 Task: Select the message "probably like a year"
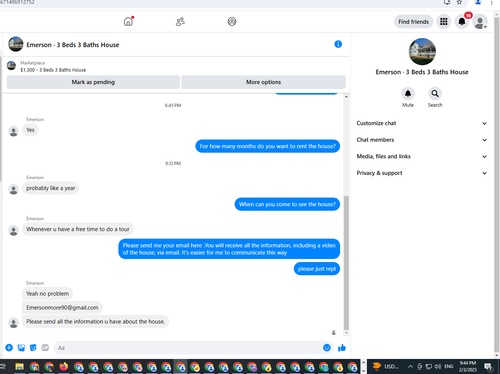51,188
